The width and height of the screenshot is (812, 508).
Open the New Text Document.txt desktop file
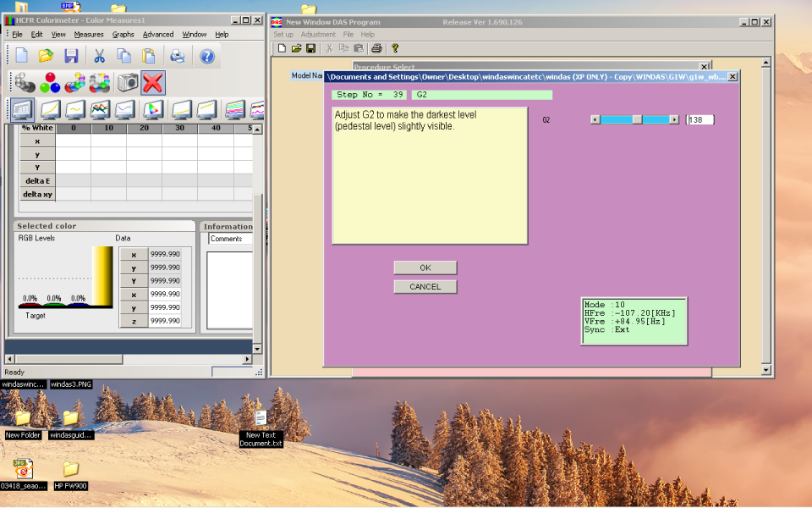click(x=261, y=419)
